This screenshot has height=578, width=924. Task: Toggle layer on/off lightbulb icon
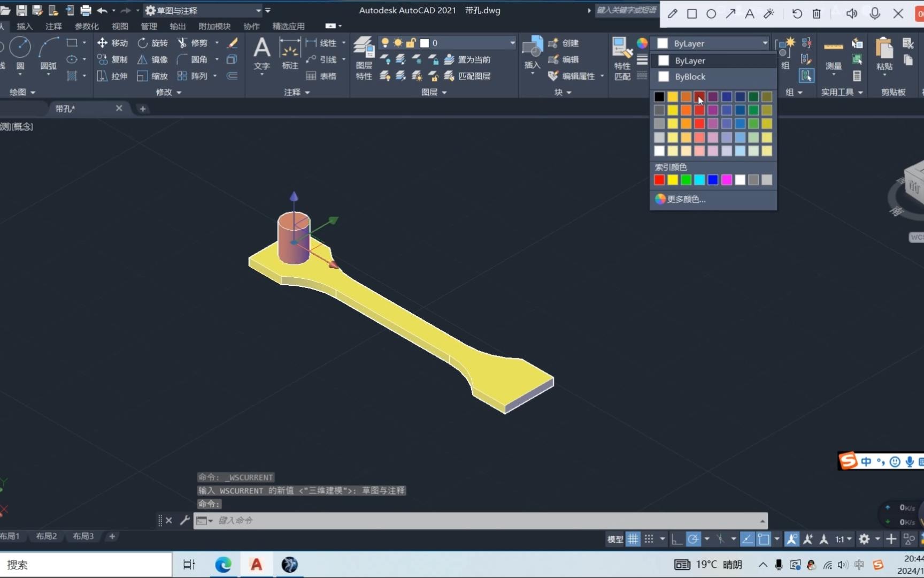point(385,43)
